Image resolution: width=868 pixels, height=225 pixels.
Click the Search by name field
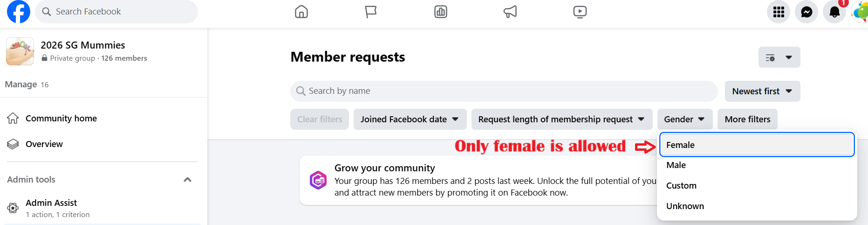coord(503,91)
